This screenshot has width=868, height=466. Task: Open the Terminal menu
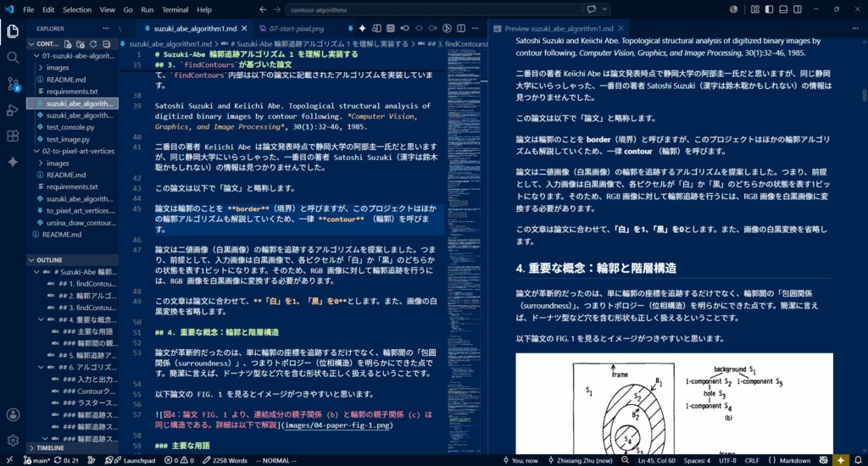pos(175,9)
